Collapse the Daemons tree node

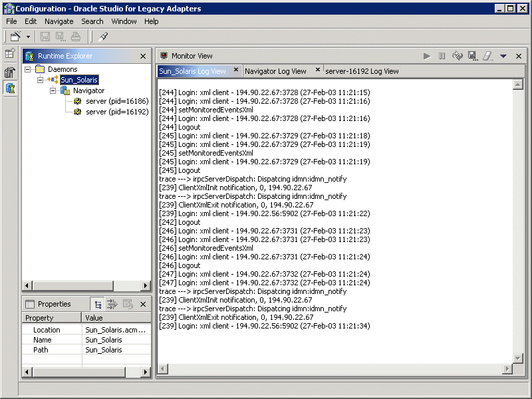(x=28, y=69)
